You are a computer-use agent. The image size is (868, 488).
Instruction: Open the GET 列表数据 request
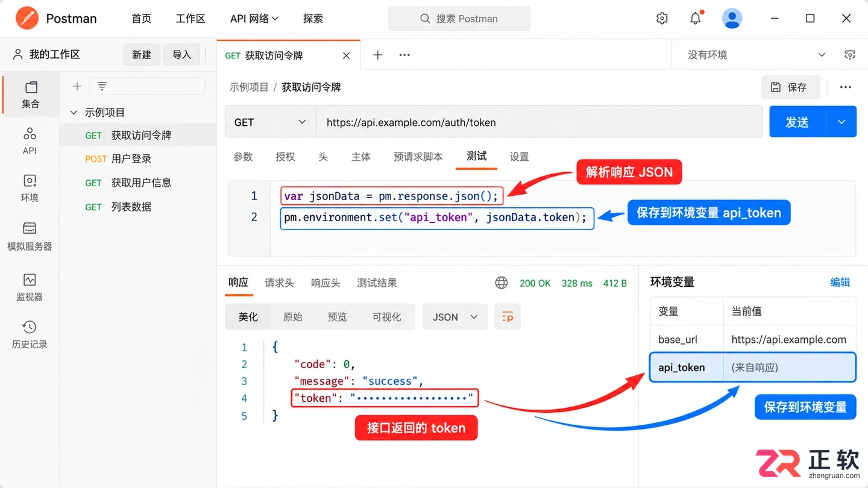pyautogui.click(x=138, y=207)
